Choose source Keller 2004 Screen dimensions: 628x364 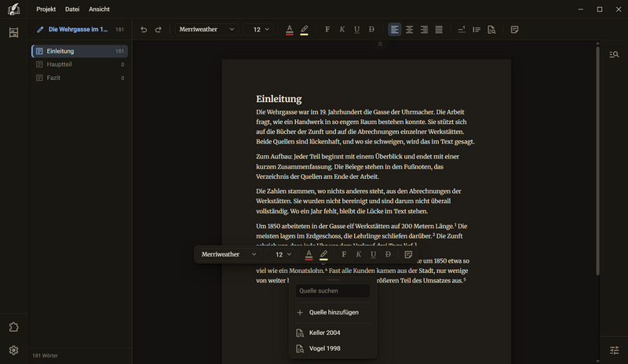(333, 333)
